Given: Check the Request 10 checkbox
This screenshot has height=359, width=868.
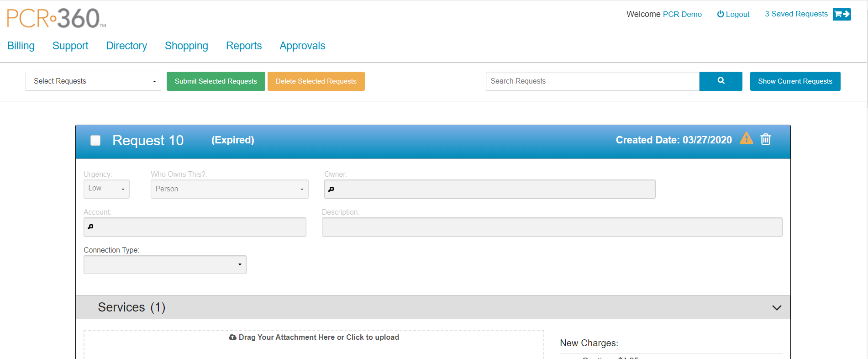Looking at the screenshot, I should point(95,140).
